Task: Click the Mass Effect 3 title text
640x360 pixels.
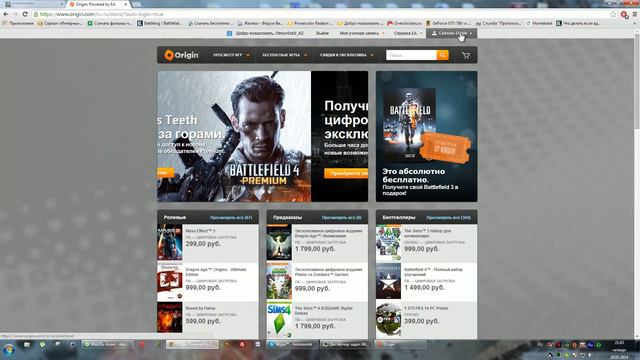Action: pos(200,231)
